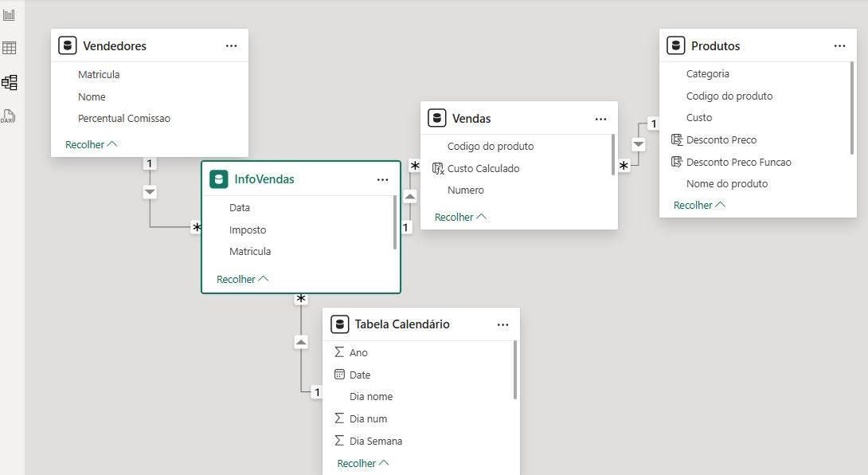Image resolution: width=868 pixels, height=475 pixels.
Task: Open the Vendedores table more options menu
Action: 231,46
